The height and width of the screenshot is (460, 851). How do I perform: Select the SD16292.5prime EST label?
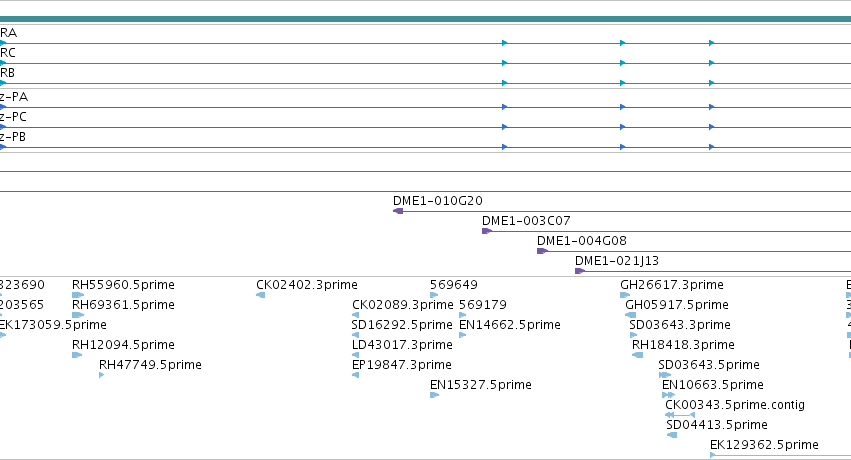click(x=402, y=325)
